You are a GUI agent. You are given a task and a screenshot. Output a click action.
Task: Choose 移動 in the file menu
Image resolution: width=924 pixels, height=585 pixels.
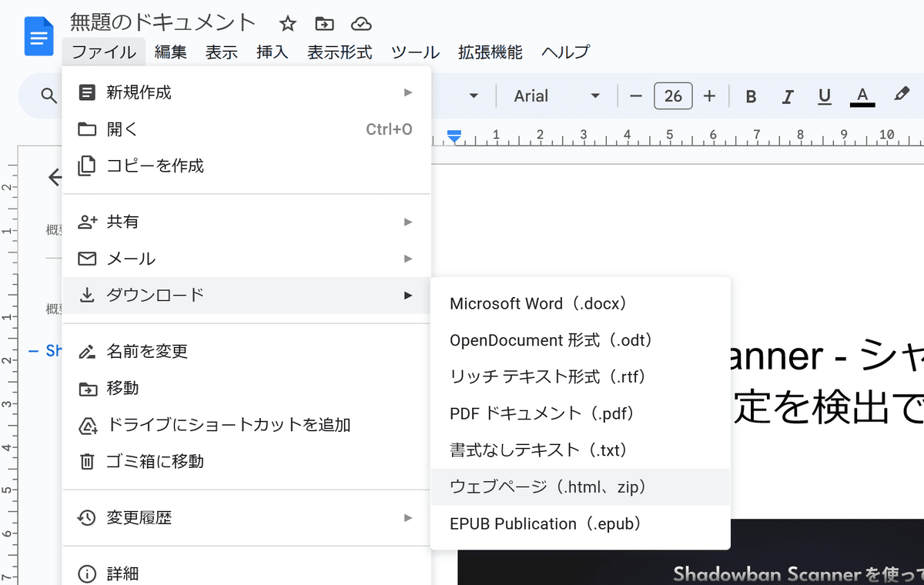(246, 388)
